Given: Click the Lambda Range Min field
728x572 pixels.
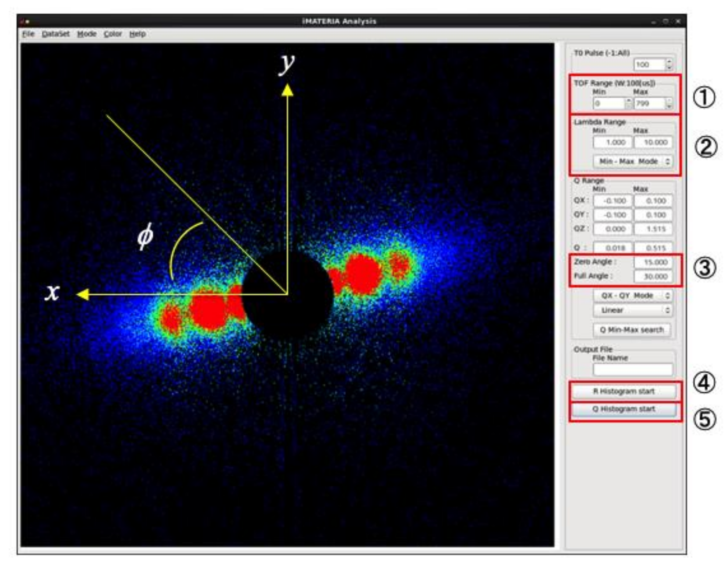Looking at the screenshot, I should pos(612,142).
